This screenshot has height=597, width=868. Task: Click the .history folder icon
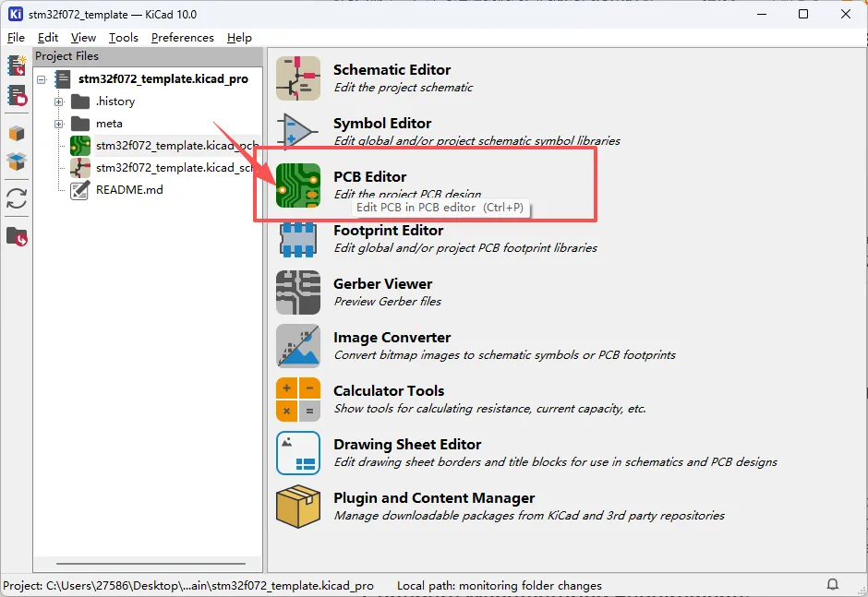[x=80, y=101]
